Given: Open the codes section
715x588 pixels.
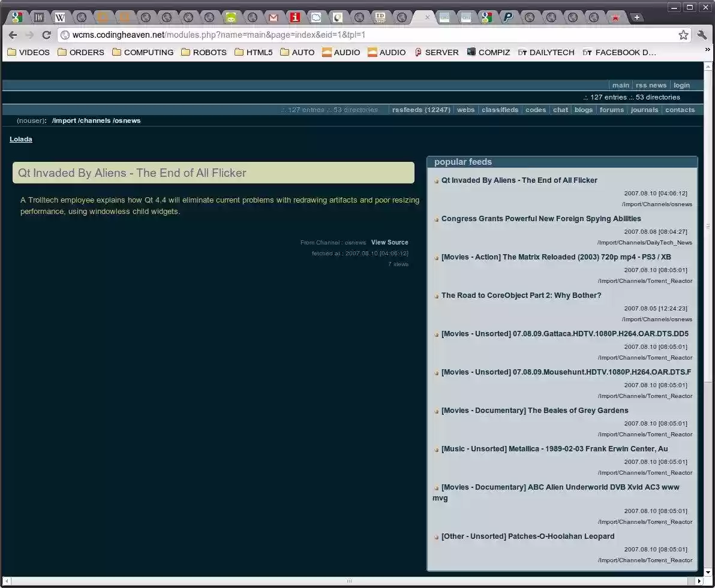Looking at the screenshot, I should (535, 110).
